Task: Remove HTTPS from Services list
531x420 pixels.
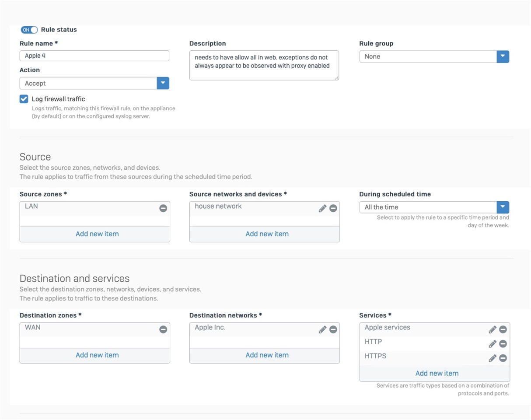Action: pos(503,358)
